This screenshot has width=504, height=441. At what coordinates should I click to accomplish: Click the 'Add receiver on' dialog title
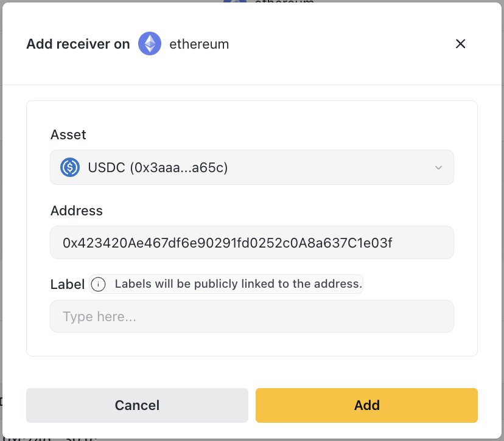[78, 44]
